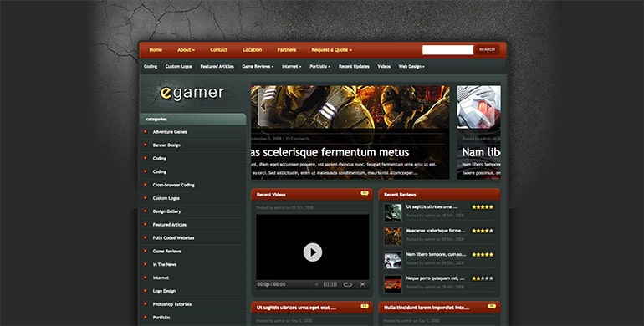The image size is (644, 326).
Task: Open the Banner Design category
Action: point(166,145)
